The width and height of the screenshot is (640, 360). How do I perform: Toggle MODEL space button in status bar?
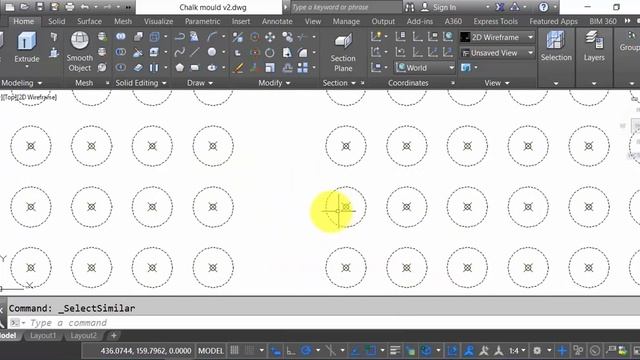[211, 351]
